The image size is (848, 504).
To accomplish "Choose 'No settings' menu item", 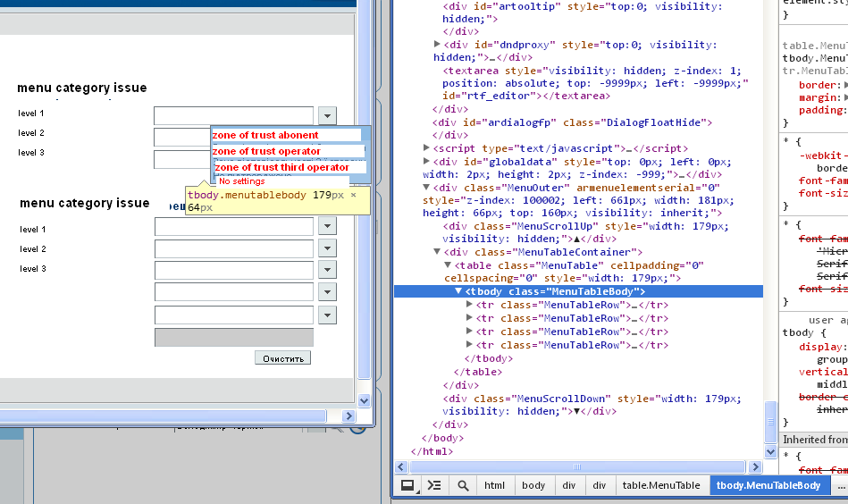I will click(242, 181).
